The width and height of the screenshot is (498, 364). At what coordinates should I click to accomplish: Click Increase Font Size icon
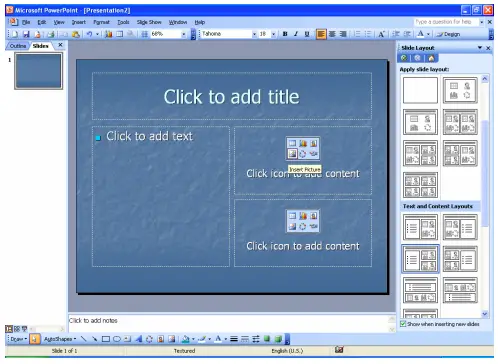point(382,34)
